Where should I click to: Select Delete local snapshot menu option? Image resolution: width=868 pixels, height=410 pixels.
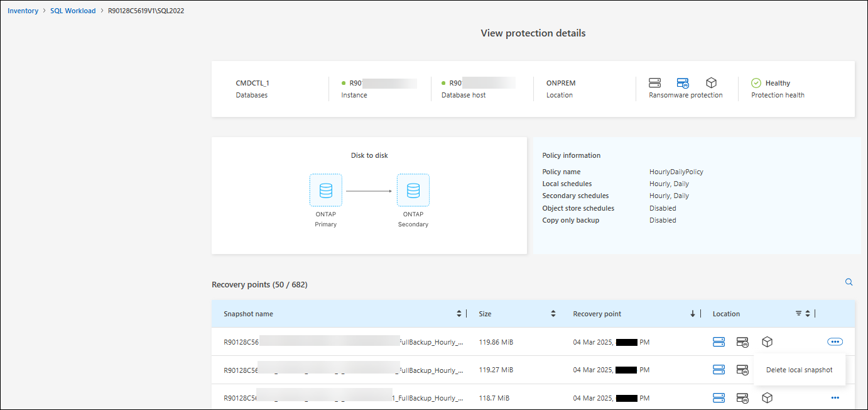click(799, 370)
